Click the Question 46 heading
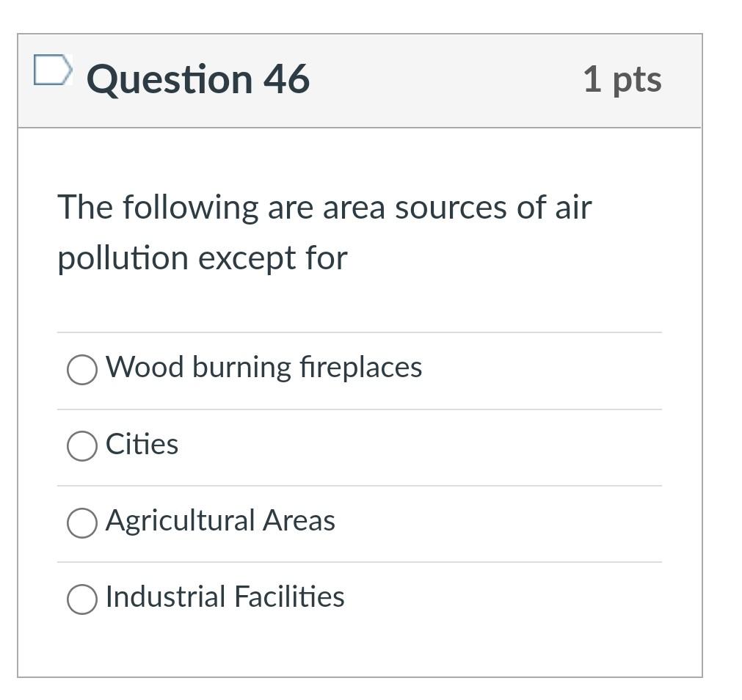This screenshot has width=742, height=700. tap(198, 79)
